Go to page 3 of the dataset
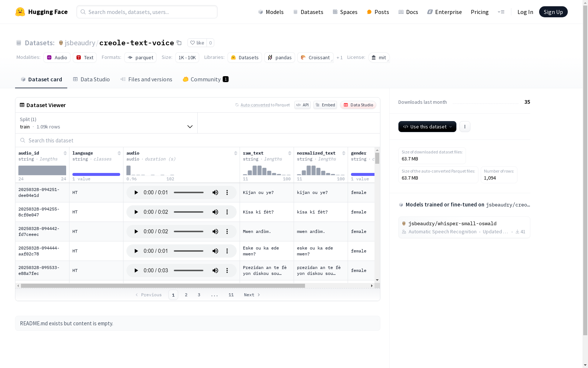The height and width of the screenshot is (368, 588). click(199, 295)
